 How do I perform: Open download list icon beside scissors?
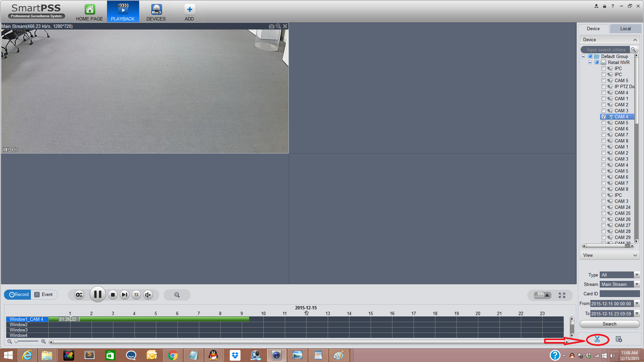coord(619,340)
